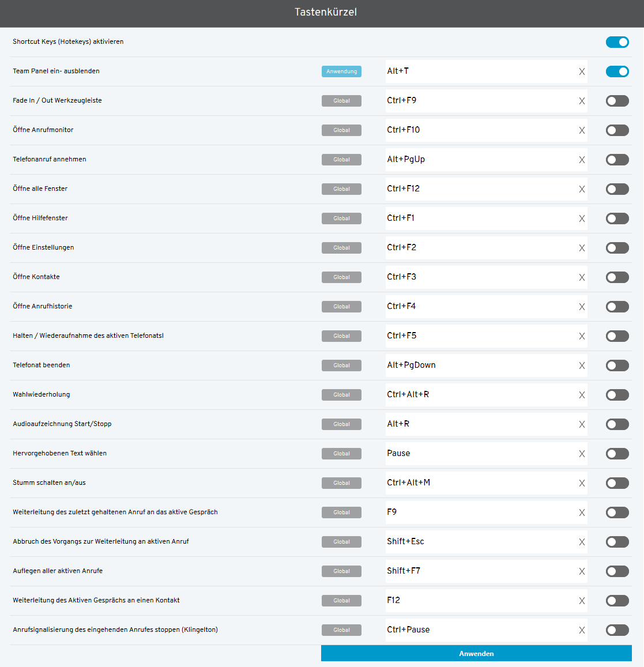The height and width of the screenshot is (667, 644).
Task: Focus the Ctrl+F2 shortcut input field
Action: (479, 248)
